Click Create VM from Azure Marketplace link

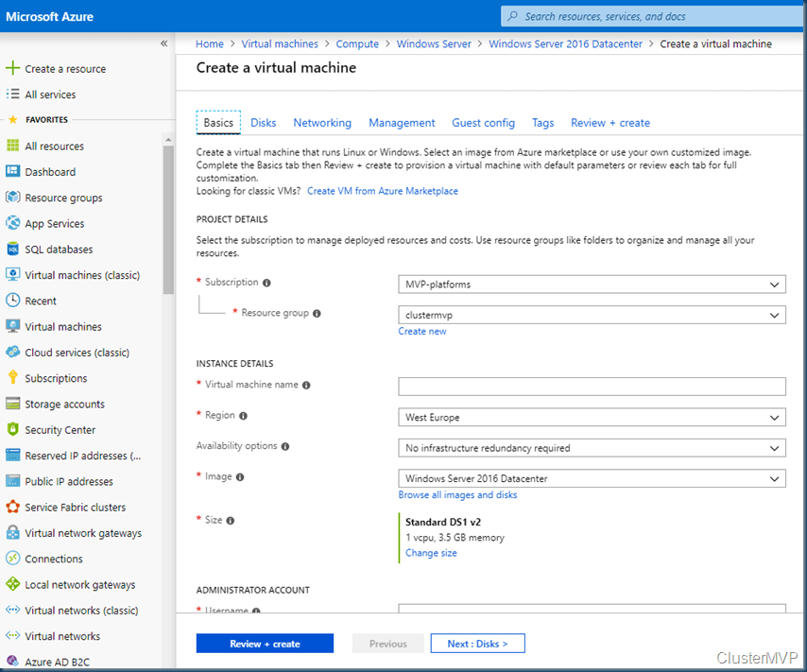click(x=383, y=191)
